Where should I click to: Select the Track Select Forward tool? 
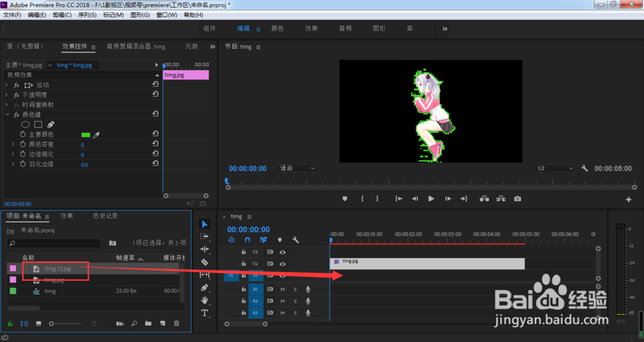point(204,236)
